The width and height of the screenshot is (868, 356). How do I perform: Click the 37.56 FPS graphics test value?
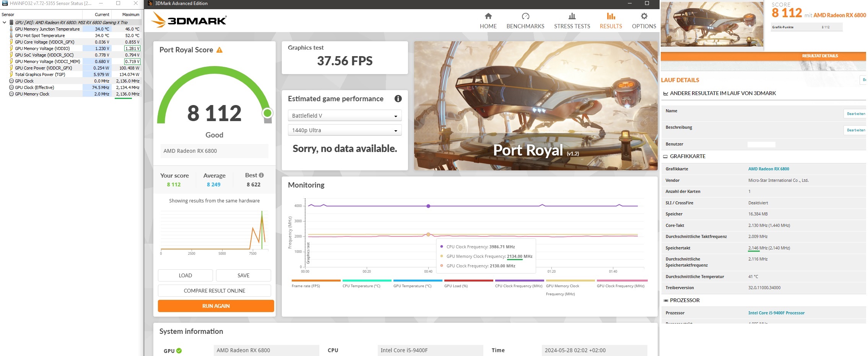345,61
